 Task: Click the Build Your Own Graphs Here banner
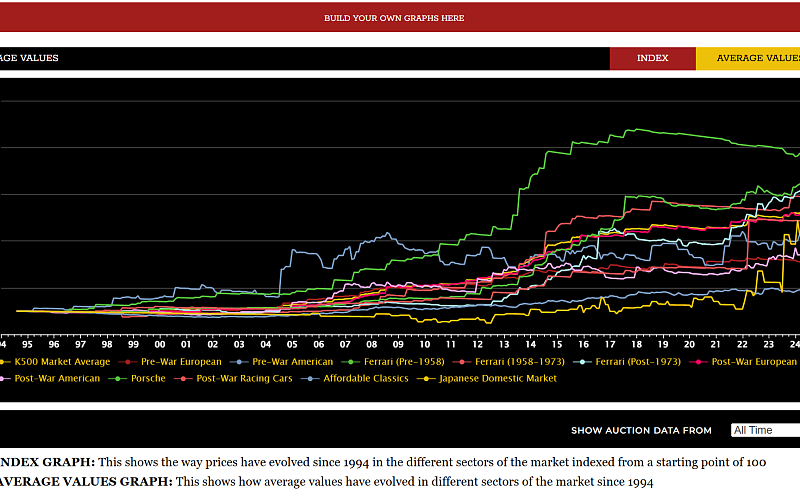pos(394,18)
